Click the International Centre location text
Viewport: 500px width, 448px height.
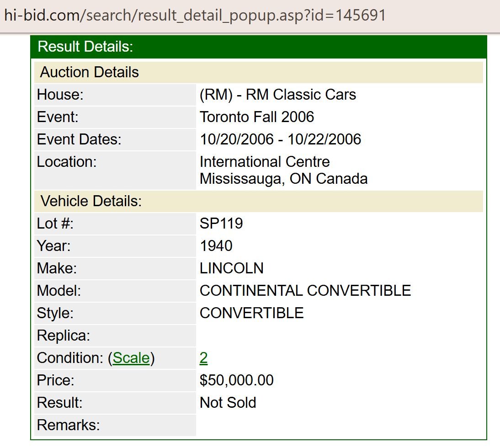tap(265, 162)
